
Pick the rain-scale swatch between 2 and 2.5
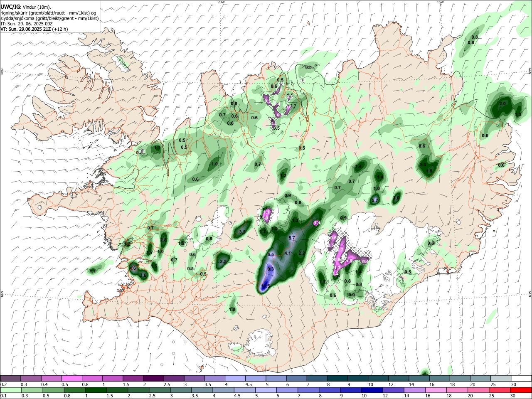pyautogui.click(x=139, y=390)
